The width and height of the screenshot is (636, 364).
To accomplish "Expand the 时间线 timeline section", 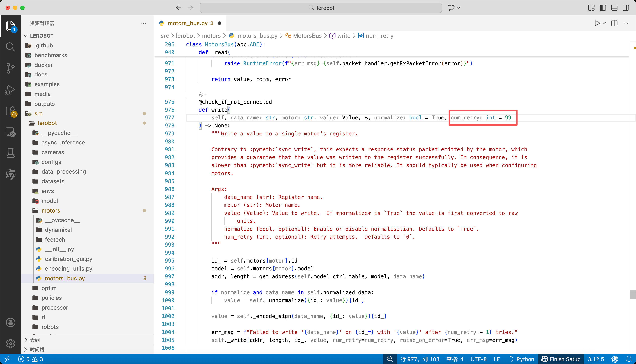I will [88, 349].
